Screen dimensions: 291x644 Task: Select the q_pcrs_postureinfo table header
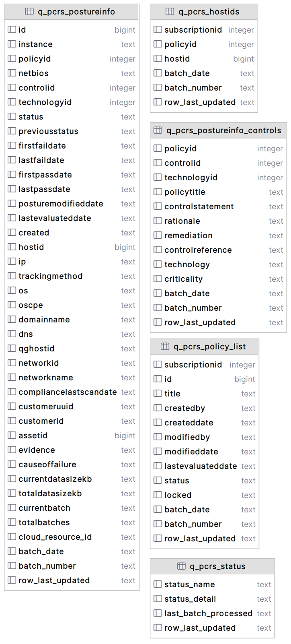pos(72,12)
